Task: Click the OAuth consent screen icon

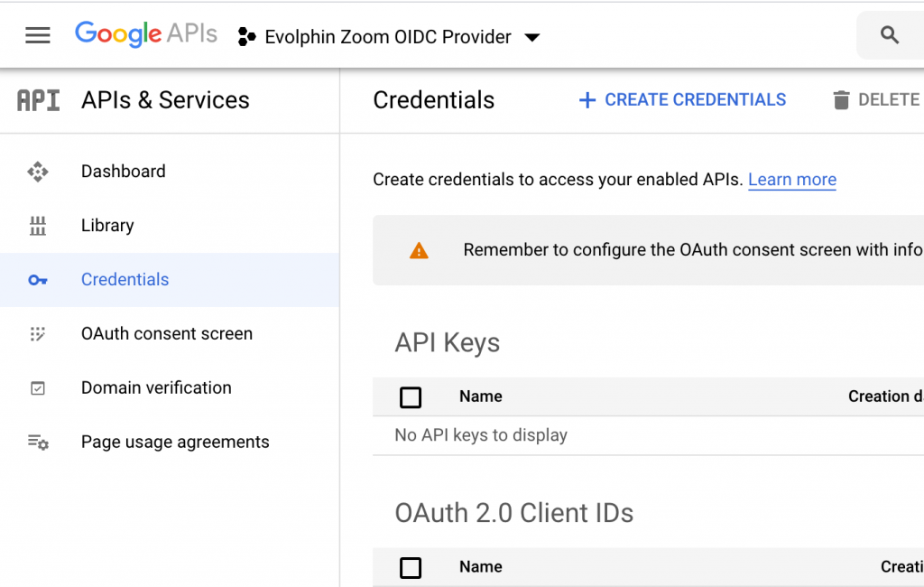Action: [38, 334]
